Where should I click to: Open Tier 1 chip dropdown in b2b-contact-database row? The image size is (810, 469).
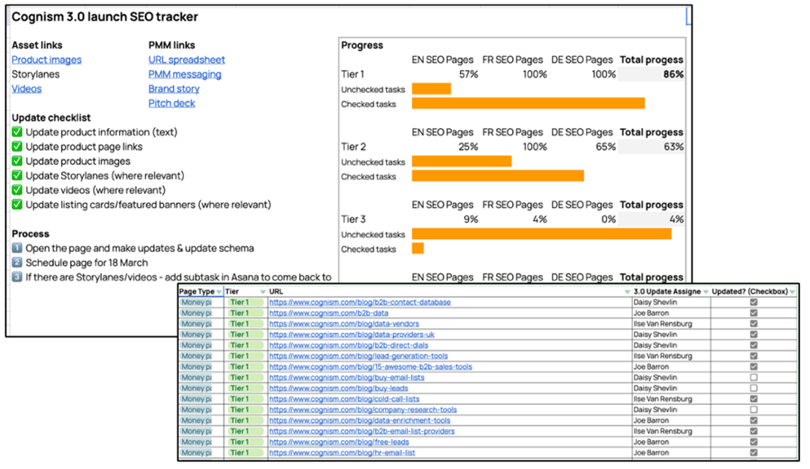245,302
